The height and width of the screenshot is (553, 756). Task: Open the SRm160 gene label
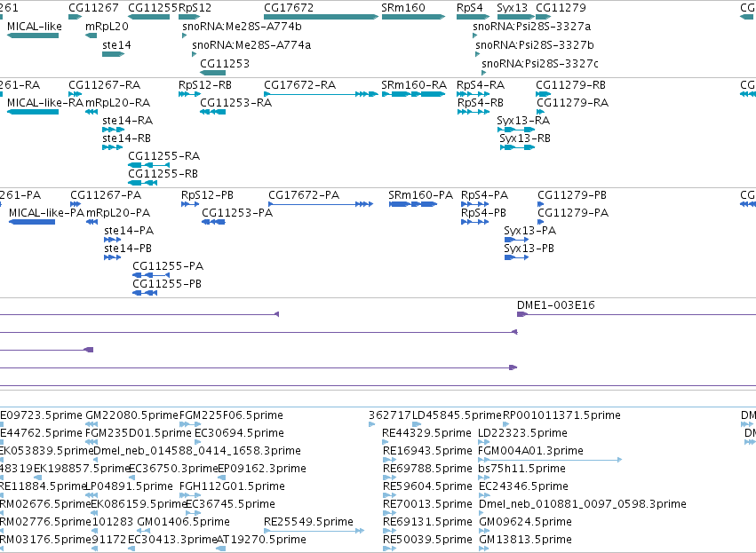[403, 8]
